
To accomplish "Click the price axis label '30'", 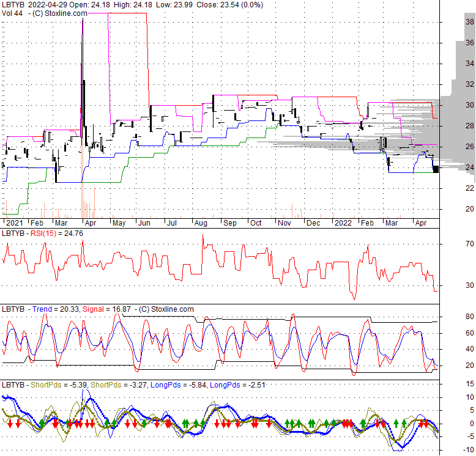I will click(470, 105).
